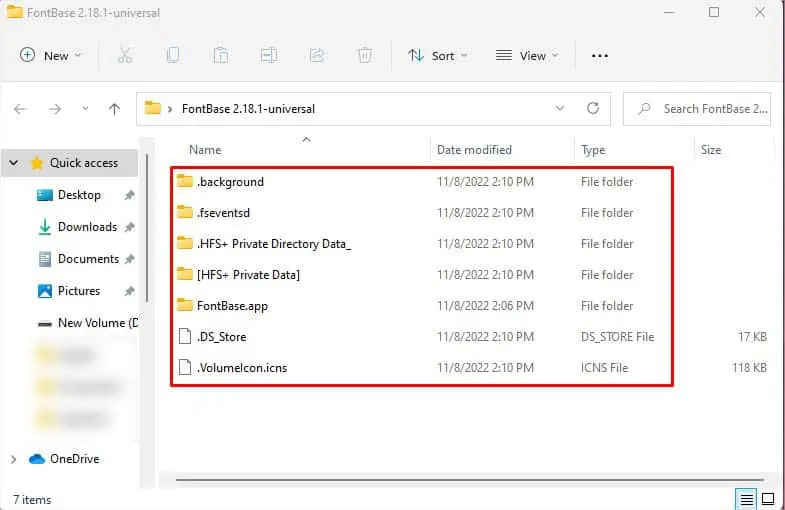
Task: Click the navigation pane vertical scrollbar
Action: 147,228
